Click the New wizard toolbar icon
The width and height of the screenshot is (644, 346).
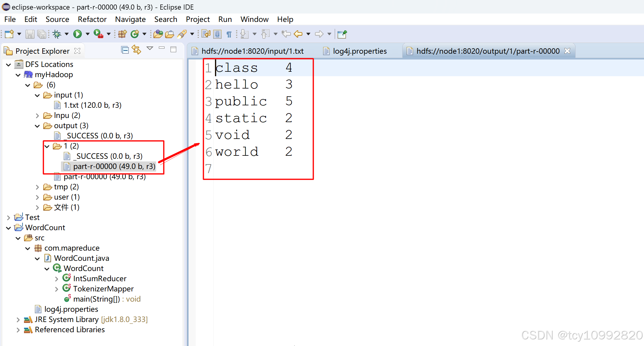(9, 34)
